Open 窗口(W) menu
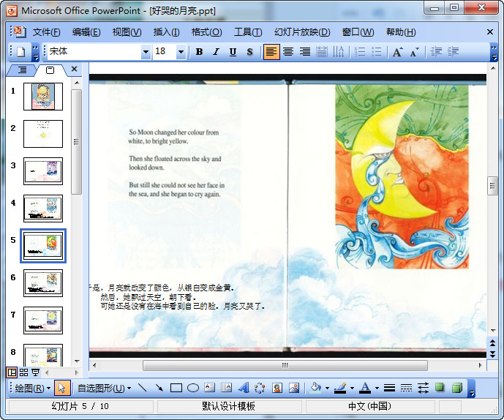The image size is (504, 420). (x=358, y=32)
